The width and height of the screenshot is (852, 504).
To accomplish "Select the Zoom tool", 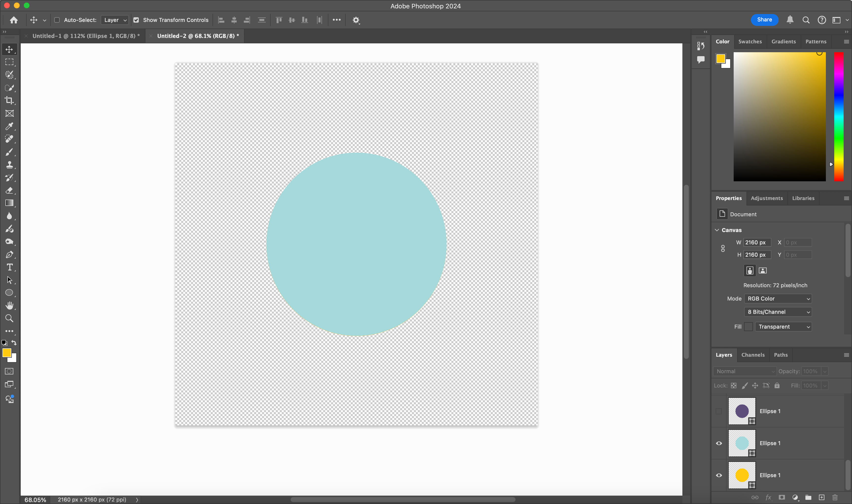I will [x=9, y=318].
